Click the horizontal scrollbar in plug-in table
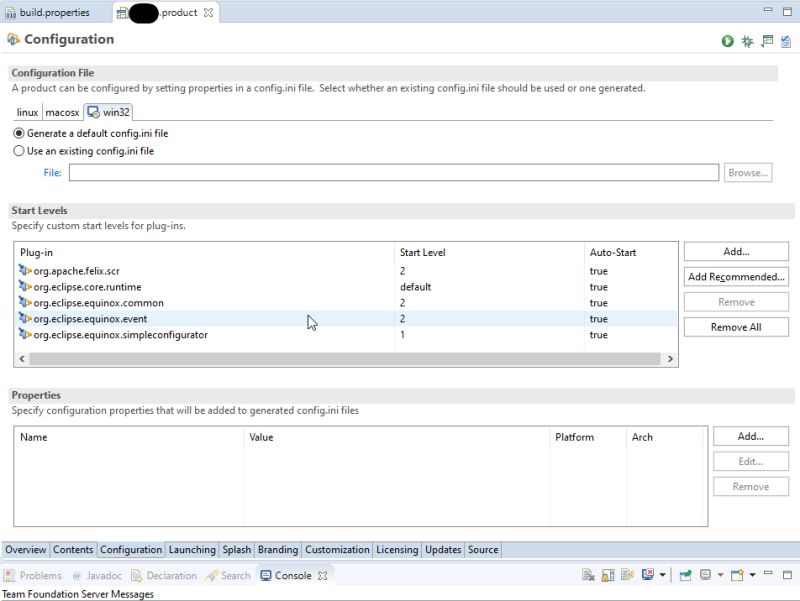The height and width of the screenshot is (601, 800). click(344, 359)
